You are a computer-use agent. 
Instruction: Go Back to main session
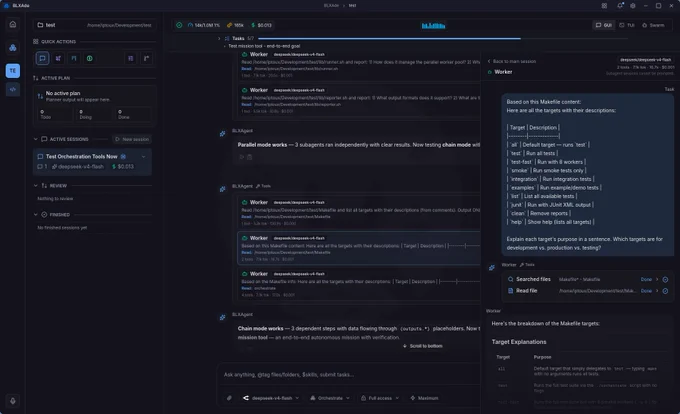coord(512,62)
